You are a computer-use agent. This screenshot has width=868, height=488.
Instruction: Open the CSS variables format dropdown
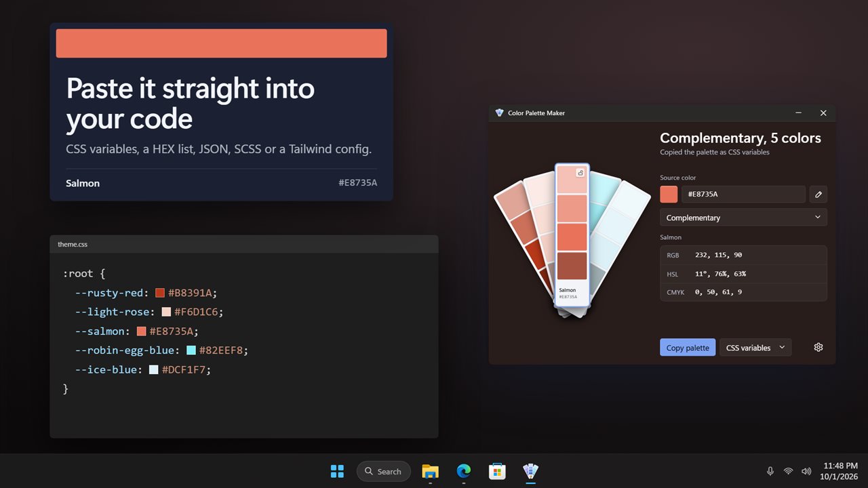[x=755, y=348]
